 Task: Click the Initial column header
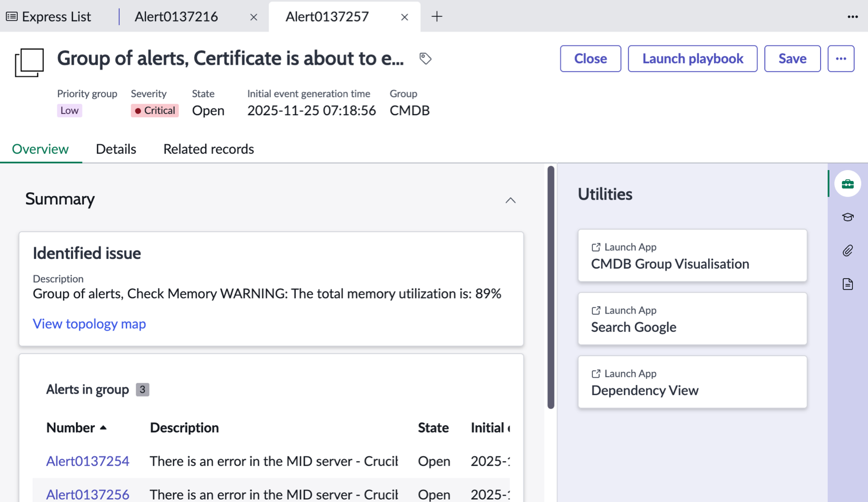pos(490,428)
